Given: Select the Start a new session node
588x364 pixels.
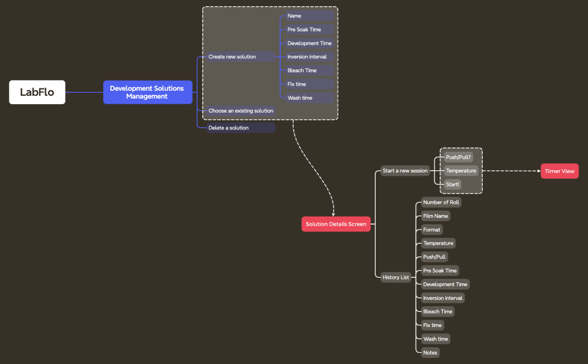Looking at the screenshot, I should 405,171.
